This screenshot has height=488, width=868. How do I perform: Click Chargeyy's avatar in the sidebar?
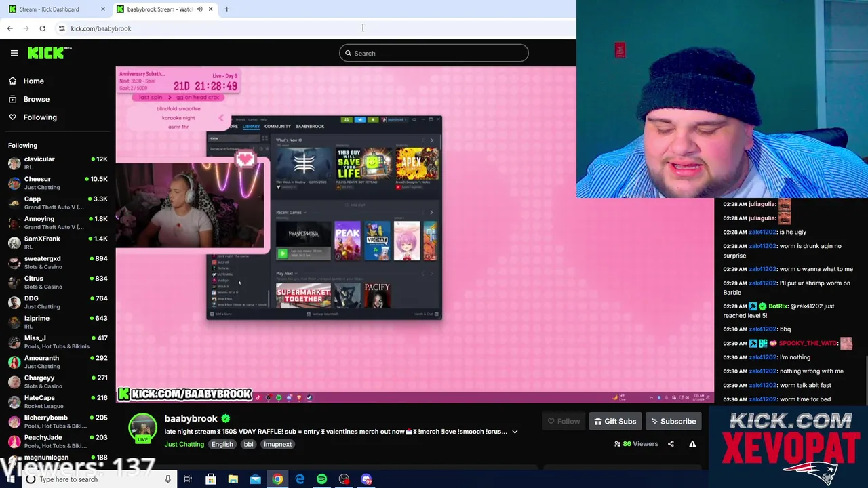(14, 382)
